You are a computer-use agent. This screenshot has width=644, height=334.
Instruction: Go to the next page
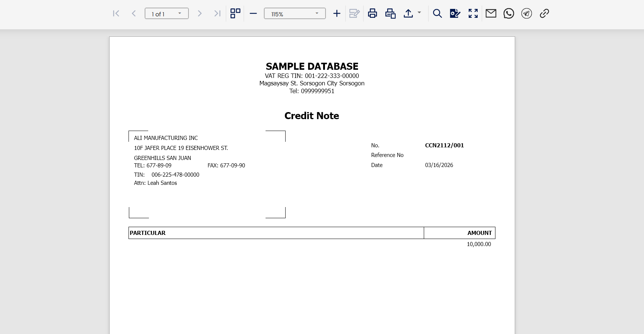pyautogui.click(x=199, y=14)
